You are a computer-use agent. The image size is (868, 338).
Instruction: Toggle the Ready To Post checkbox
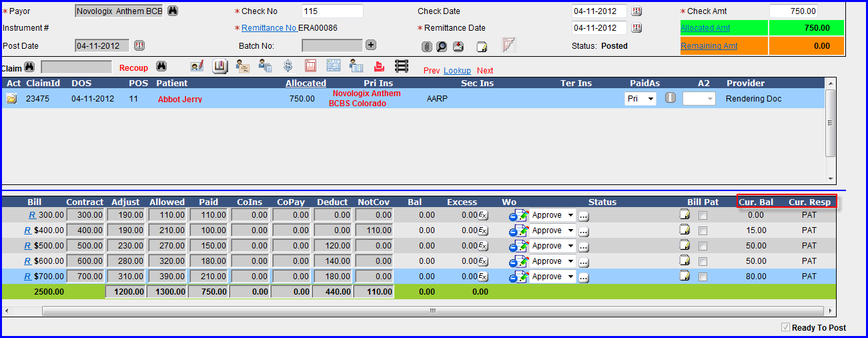tap(785, 327)
